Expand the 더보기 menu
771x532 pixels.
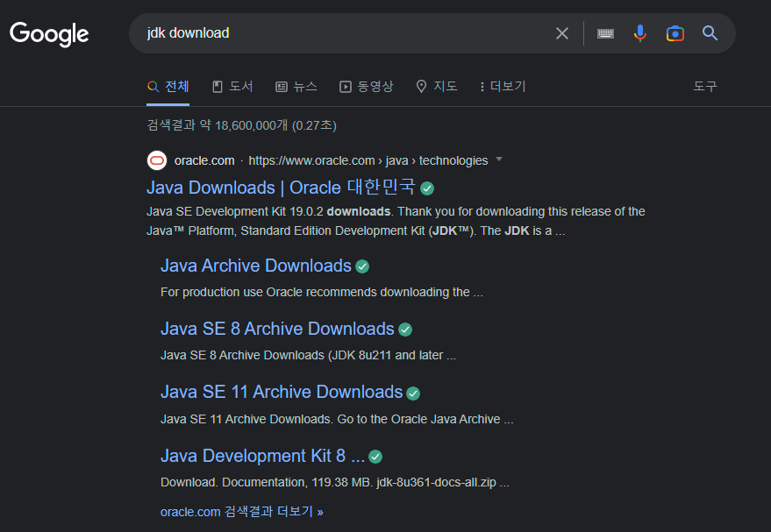pos(503,87)
